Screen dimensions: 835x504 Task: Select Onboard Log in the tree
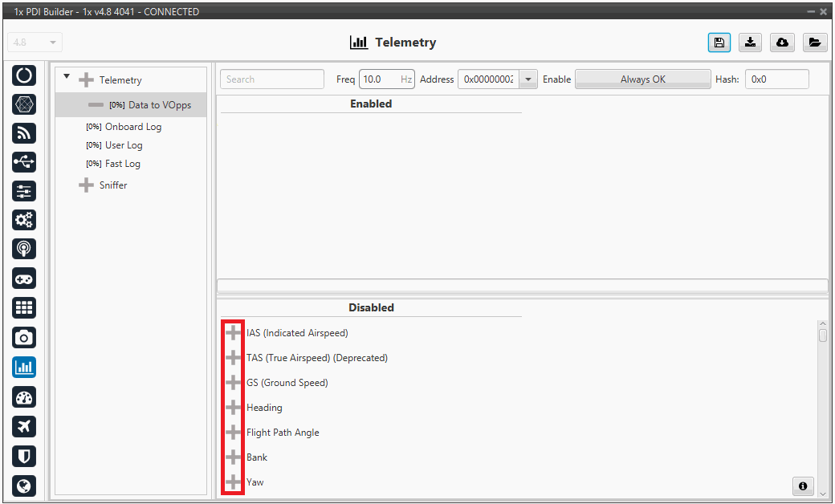click(132, 127)
